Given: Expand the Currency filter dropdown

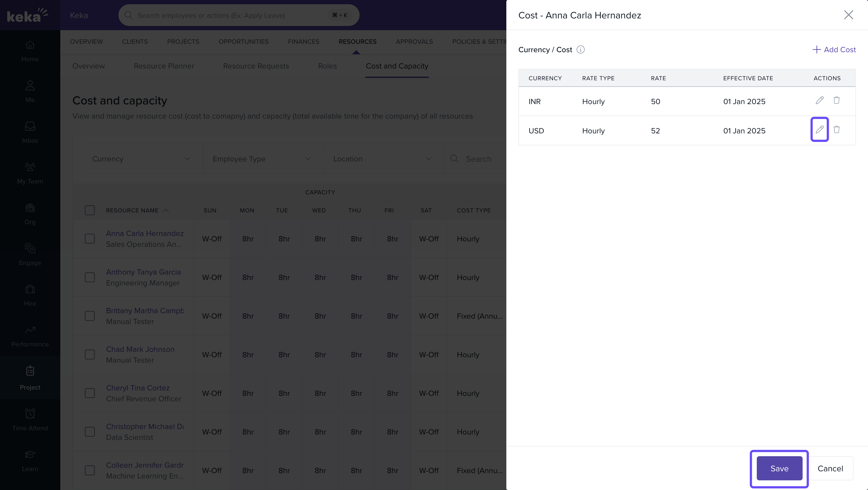Looking at the screenshot, I should pos(142,159).
